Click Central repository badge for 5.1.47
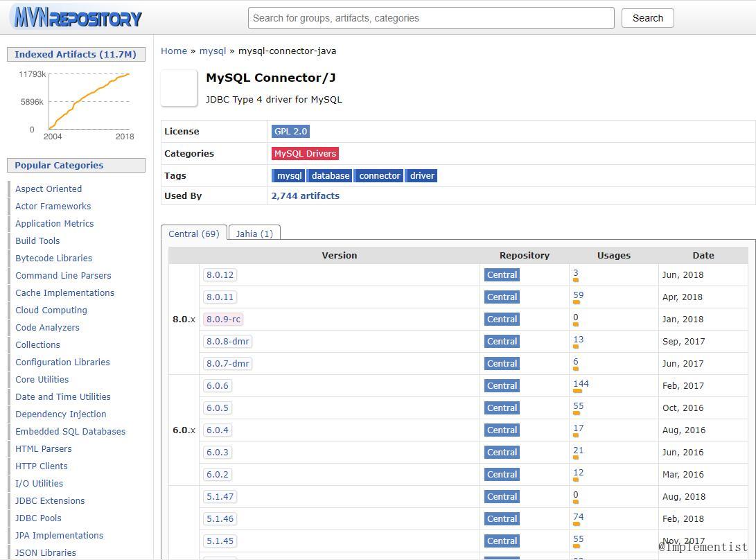The image size is (756, 560). point(502,497)
